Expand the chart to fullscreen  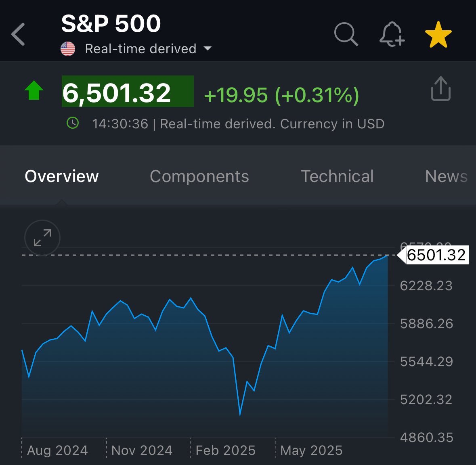click(x=42, y=238)
